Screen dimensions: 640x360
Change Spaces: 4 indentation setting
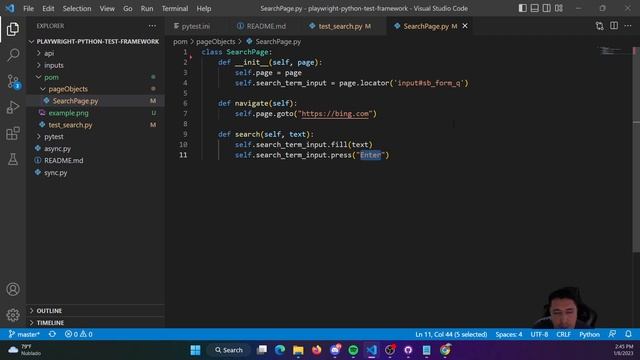[x=509, y=334]
